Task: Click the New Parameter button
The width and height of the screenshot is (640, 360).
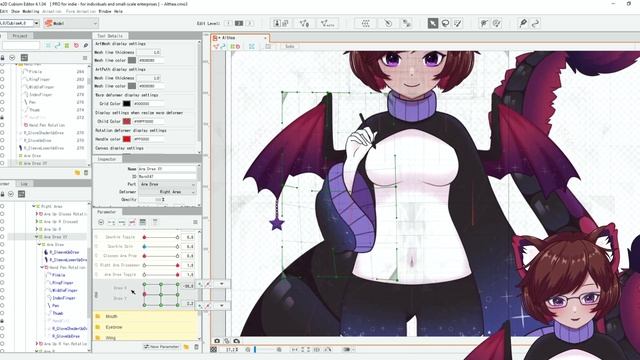Action: tap(161, 347)
